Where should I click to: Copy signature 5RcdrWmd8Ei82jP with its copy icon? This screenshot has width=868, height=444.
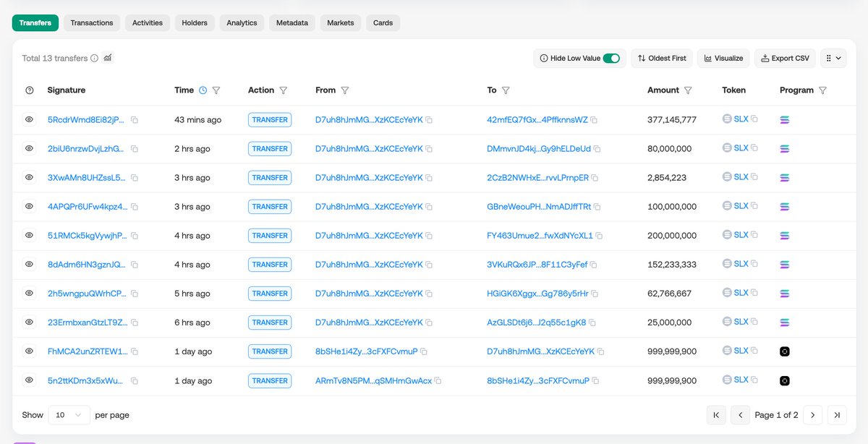pos(135,120)
